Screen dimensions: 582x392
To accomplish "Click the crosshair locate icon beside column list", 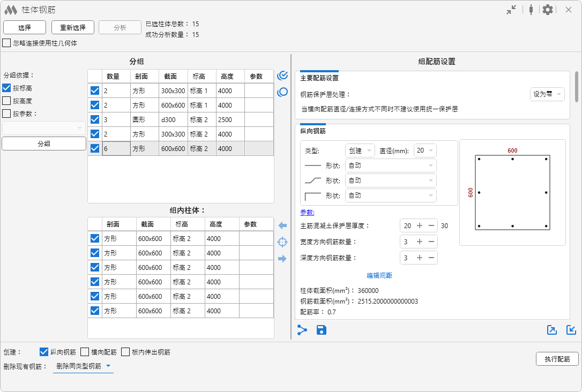I will (282, 242).
